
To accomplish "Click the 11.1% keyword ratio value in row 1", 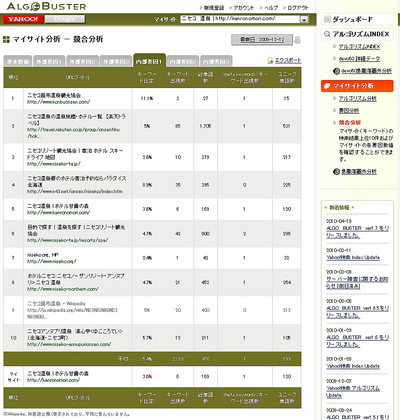I will (147, 99).
